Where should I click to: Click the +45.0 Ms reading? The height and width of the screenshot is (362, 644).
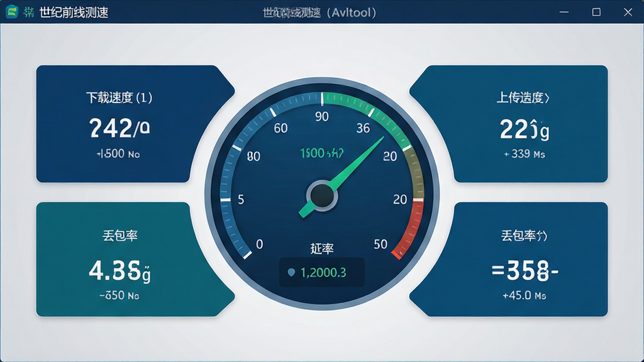click(x=525, y=295)
